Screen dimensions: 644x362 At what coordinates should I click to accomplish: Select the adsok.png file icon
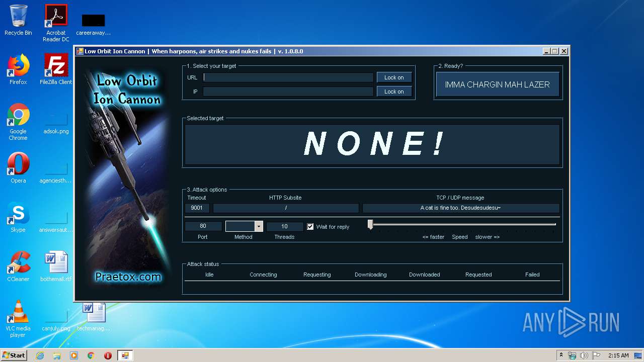56,123
